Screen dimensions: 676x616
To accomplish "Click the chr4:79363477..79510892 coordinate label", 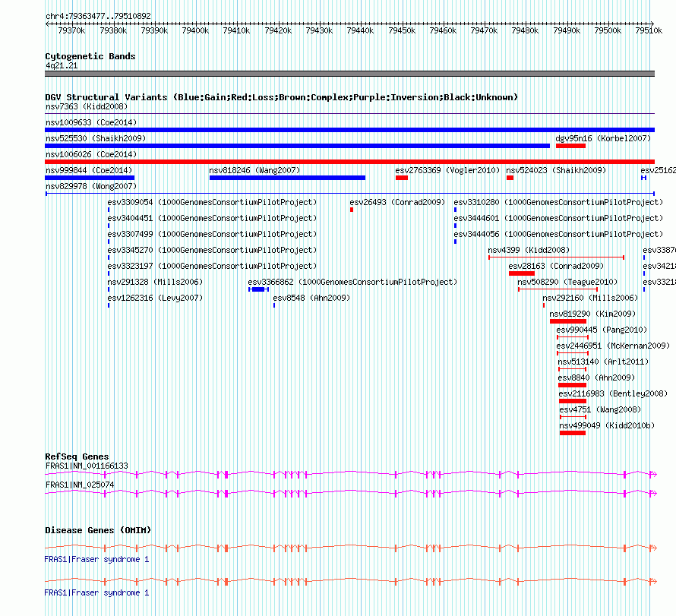I will coord(98,17).
